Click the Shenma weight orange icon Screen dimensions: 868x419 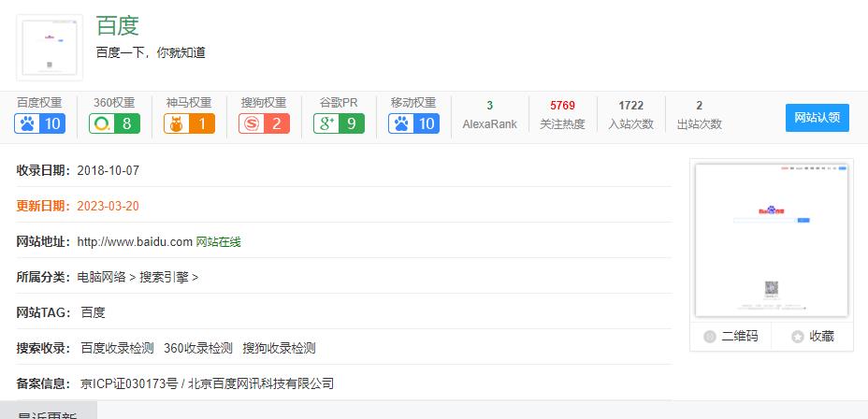pyautogui.click(x=176, y=123)
